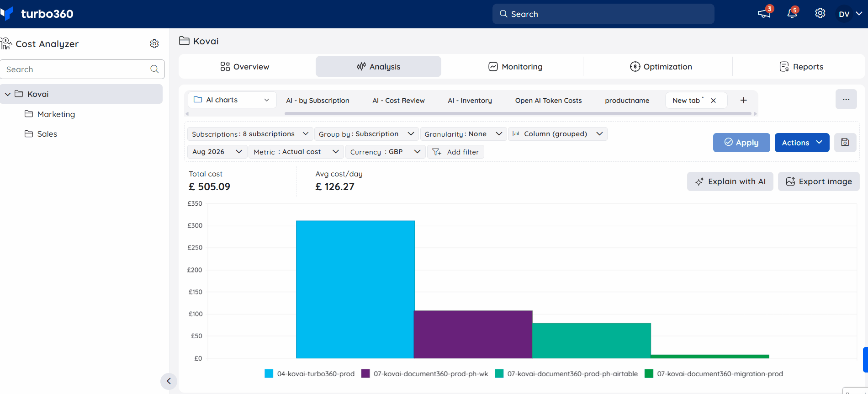
Task: Switch to the Analysis tab
Action: point(378,66)
